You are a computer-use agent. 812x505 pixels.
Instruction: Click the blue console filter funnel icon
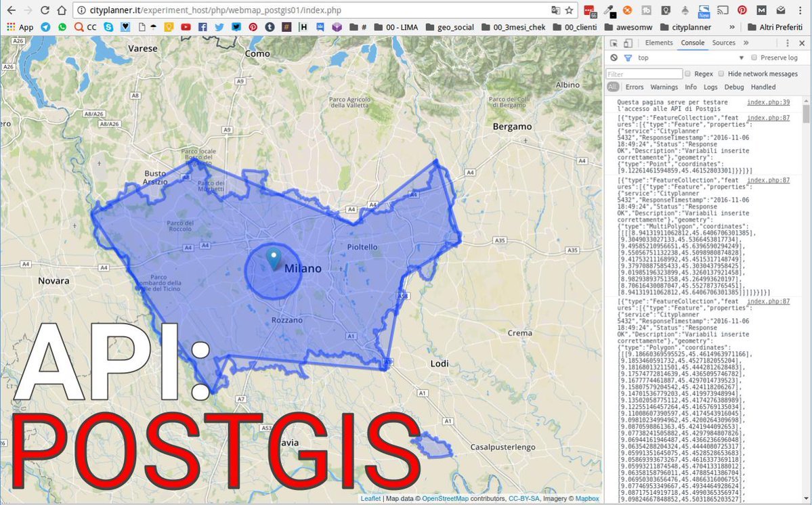[628, 58]
